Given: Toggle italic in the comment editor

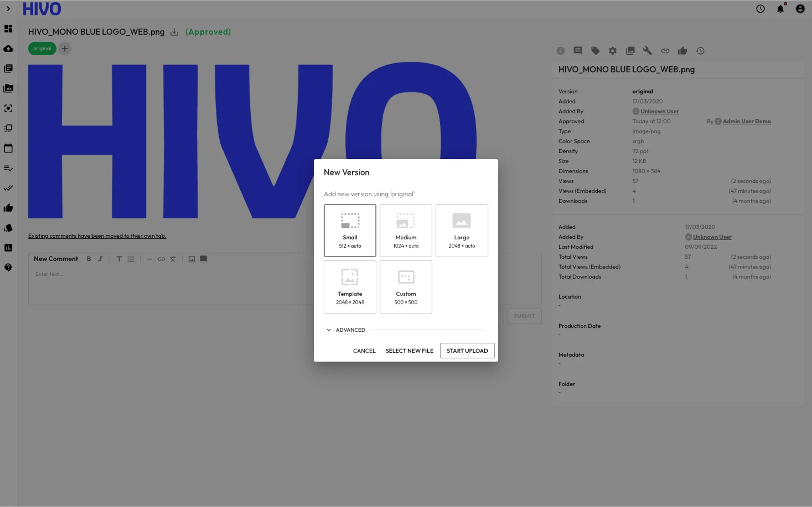Looking at the screenshot, I should click(x=100, y=259).
